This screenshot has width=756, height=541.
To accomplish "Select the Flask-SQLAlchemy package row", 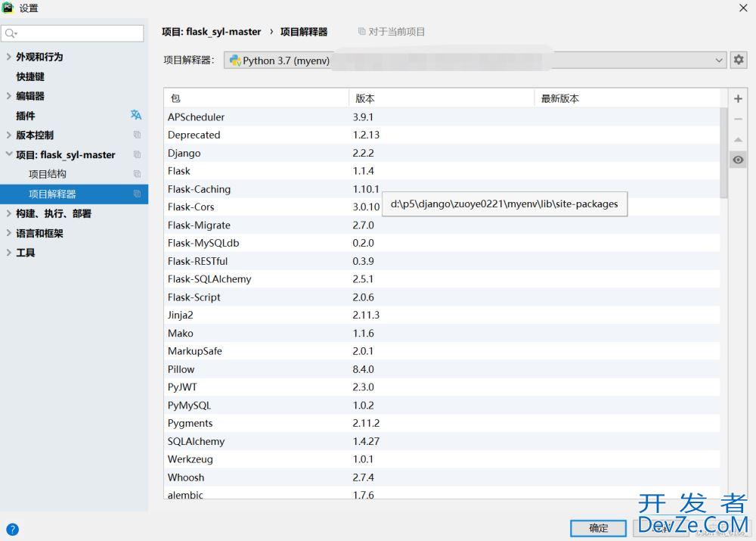I will tap(442, 279).
